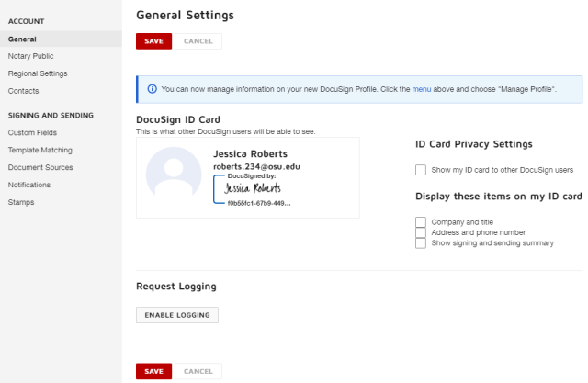The width and height of the screenshot is (588, 383).
Task: Open Regional Settings in sidebar
Action: 38,73
